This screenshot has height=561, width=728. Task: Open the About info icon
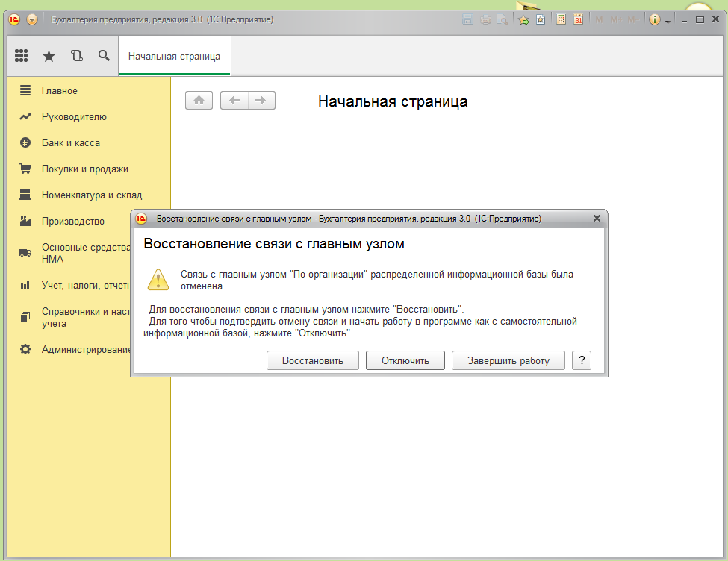coord(654,19)
